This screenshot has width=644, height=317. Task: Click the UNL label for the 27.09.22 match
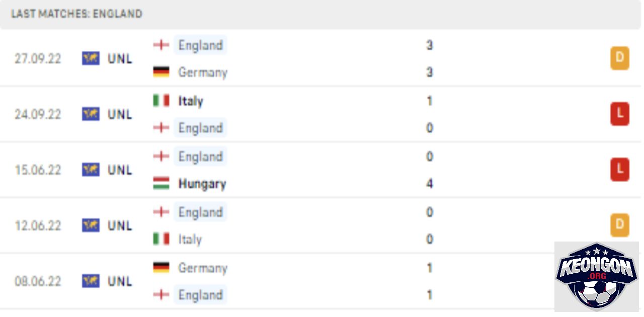120,59
